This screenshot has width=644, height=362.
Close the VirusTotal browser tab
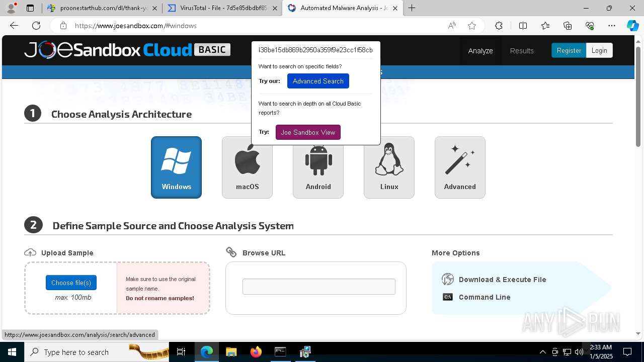click(274, 8)
